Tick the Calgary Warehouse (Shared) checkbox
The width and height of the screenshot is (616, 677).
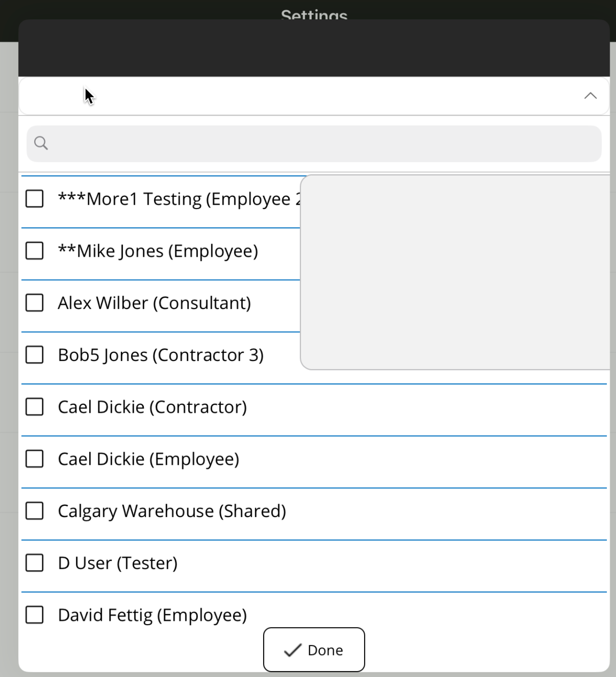point(35,511)
